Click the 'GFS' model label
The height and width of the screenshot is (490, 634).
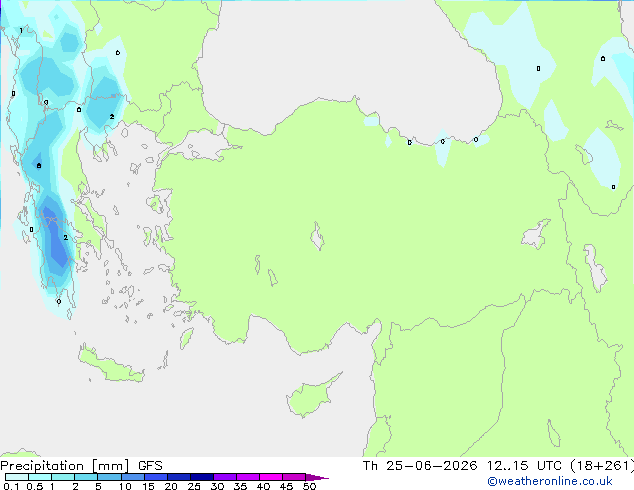150,466
